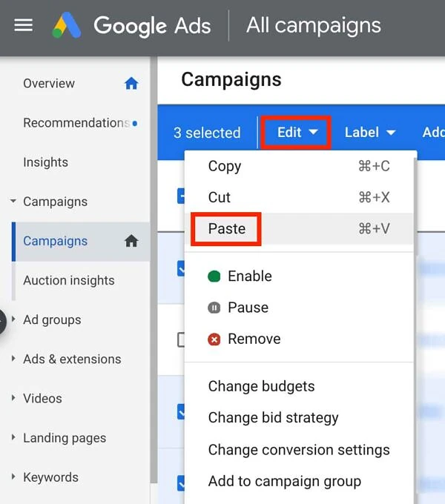Click the sidebar vertical scrollbar
The width and height of the screenshot is (445, 504).
154,270
